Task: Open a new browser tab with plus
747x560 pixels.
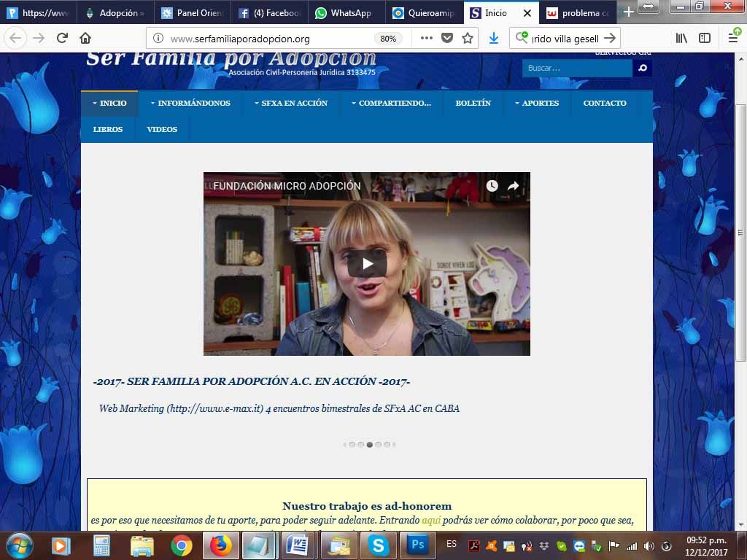Action: 629,12
